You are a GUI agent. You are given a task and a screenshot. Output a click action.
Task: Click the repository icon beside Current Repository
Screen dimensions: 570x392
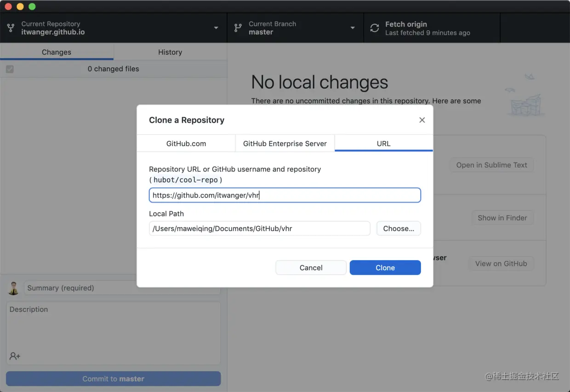11,28
